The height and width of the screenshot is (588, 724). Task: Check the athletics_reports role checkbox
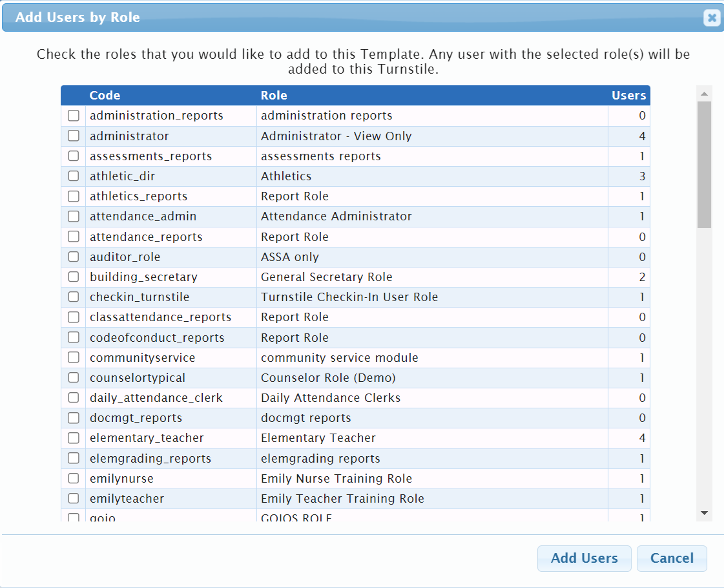click(x=74, y=196)
